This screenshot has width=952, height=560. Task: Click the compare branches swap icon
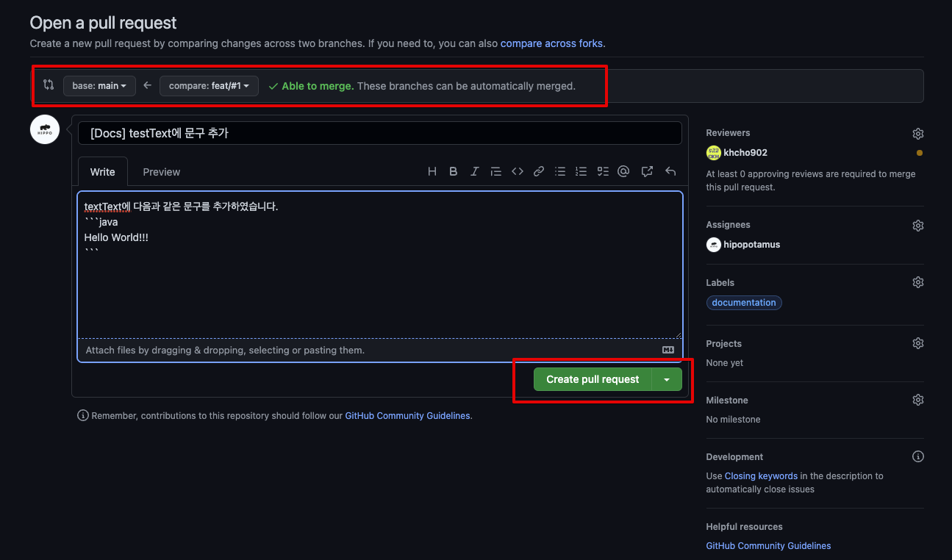click(49, 85)
